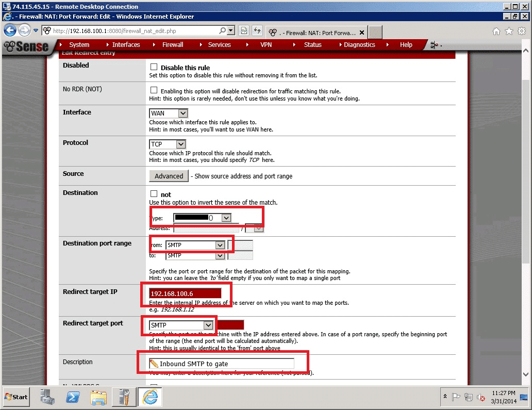Viewport: 532px width, 410px height.
Task: Check the No RDR (NOT) checkbox
Action: (x=154, y=90)
